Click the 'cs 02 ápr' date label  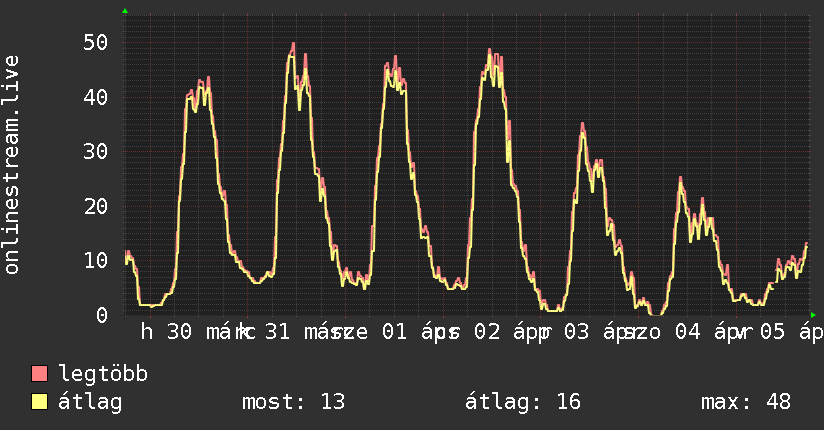[x=493, y=332]
